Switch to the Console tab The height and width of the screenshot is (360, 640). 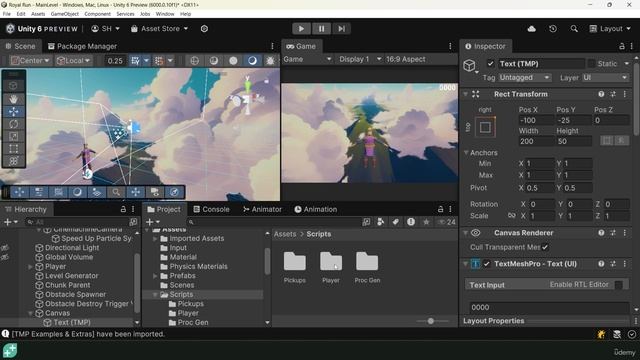[x=211, y=209]
